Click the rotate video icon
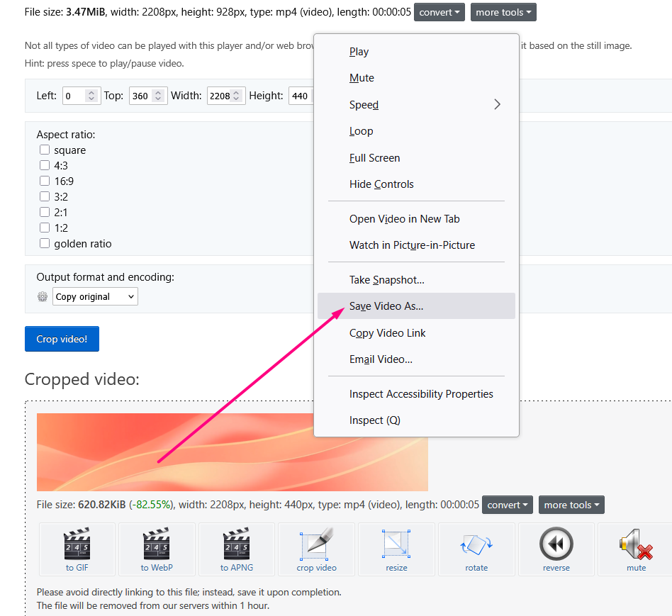The image size is (672, 616). pos(476,549)
